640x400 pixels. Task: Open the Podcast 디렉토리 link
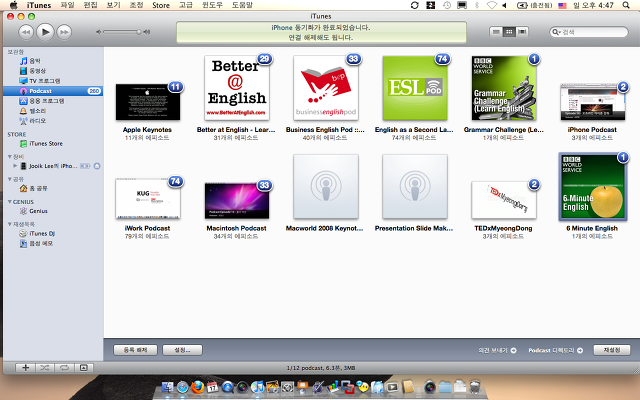pos(555,350)
